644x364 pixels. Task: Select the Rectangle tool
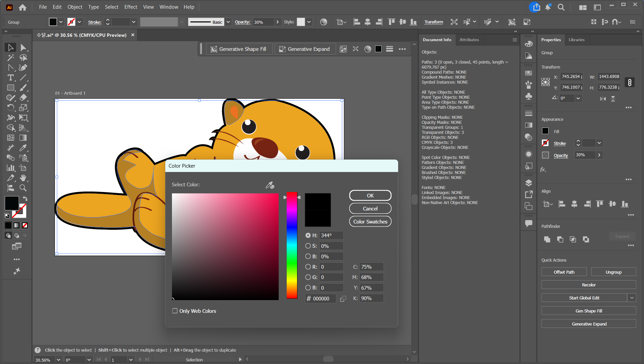click(x=10, y=88)
